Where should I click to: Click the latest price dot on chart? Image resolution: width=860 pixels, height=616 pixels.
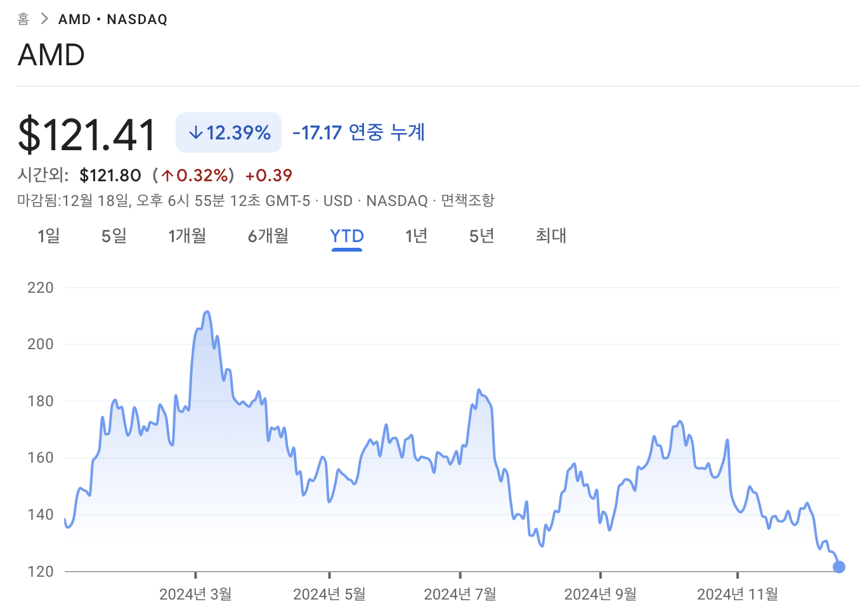click(x=838, y=567)
